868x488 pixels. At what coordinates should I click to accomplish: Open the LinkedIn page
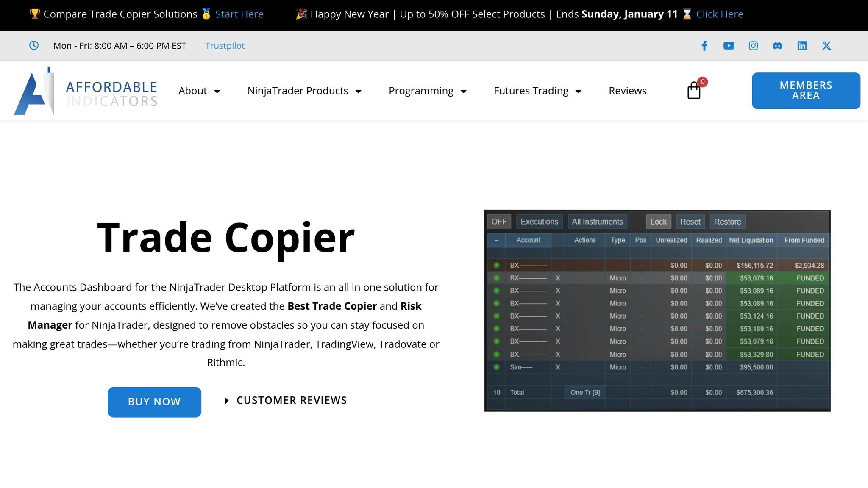click(x=802, y=45)
